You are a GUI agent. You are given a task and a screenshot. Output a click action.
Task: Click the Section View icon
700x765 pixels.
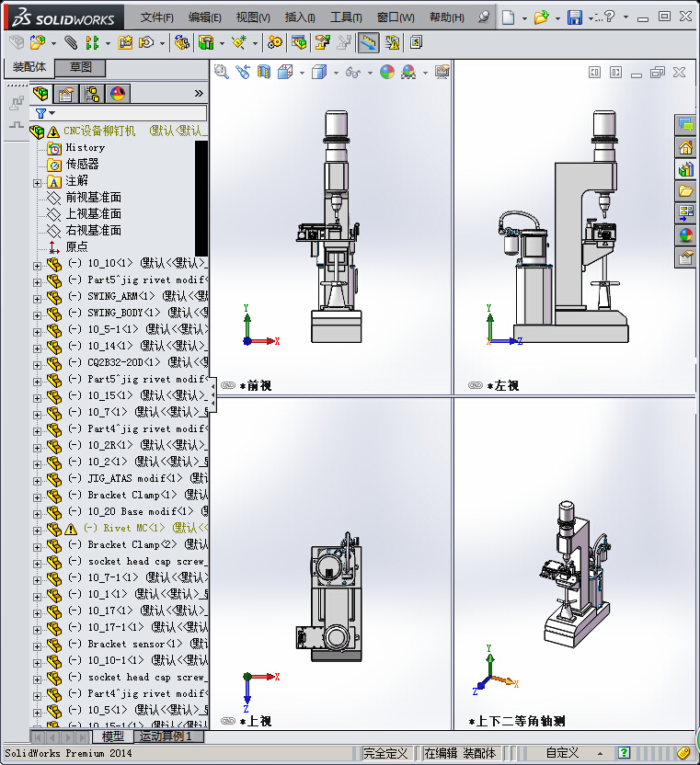[264, 73]
